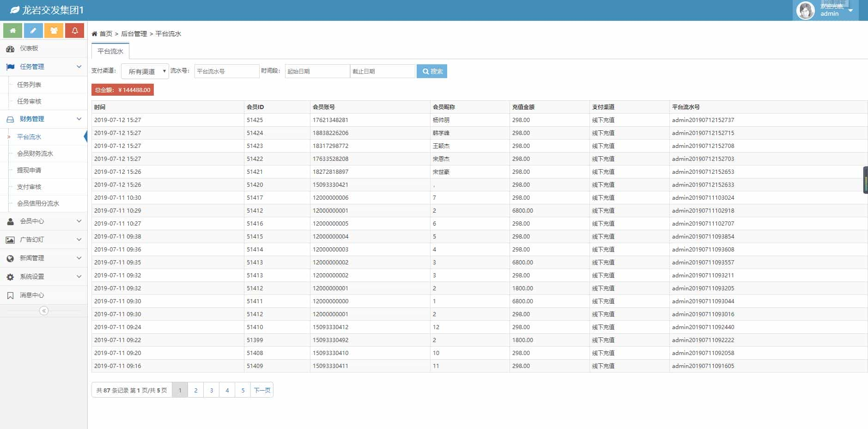Expand the 广告幻灯 menu chevron
Screen dimensions: 868x429
(x=79, y=239)
